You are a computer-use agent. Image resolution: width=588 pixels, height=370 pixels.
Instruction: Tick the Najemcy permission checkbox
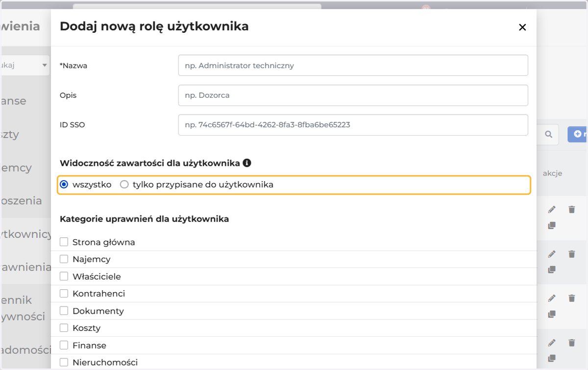click(64, 259)
